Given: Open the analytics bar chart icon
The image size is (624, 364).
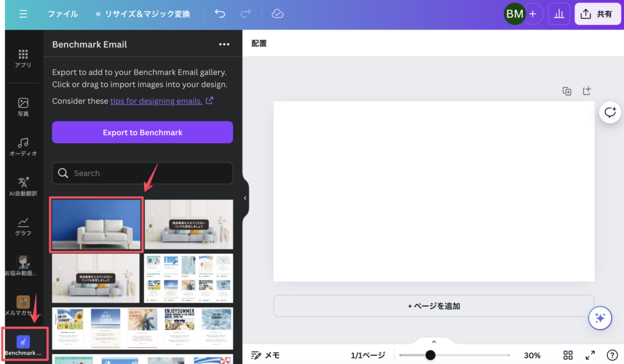Looking at the screenshot, I should tap(559, 13).
